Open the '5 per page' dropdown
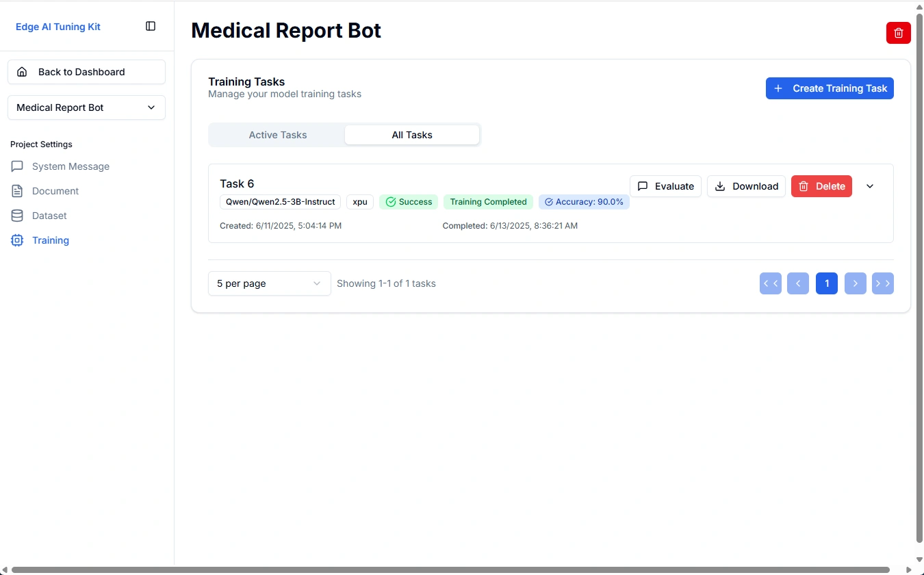Image resolution: width=924 pixels, height=575 pixels. [x=269, y=283]
